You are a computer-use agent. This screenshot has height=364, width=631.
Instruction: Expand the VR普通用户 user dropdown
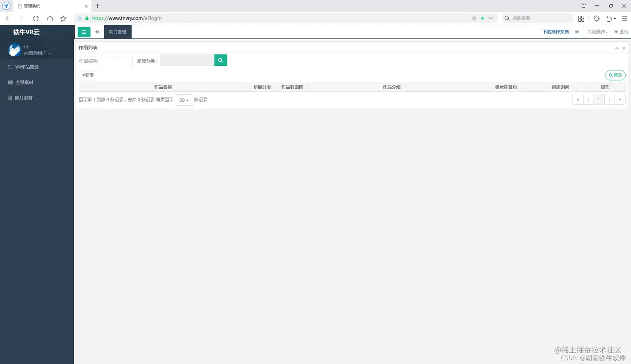(37, 53)
